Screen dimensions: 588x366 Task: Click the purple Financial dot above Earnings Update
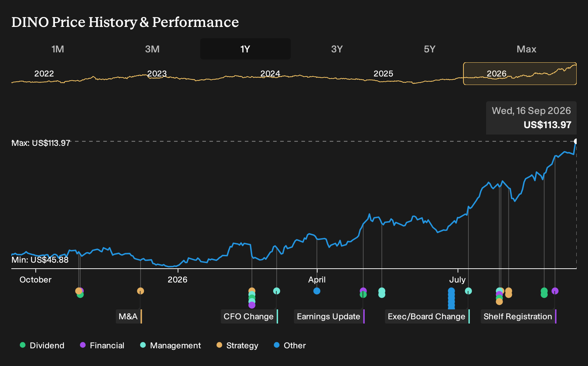coord(363,290)
